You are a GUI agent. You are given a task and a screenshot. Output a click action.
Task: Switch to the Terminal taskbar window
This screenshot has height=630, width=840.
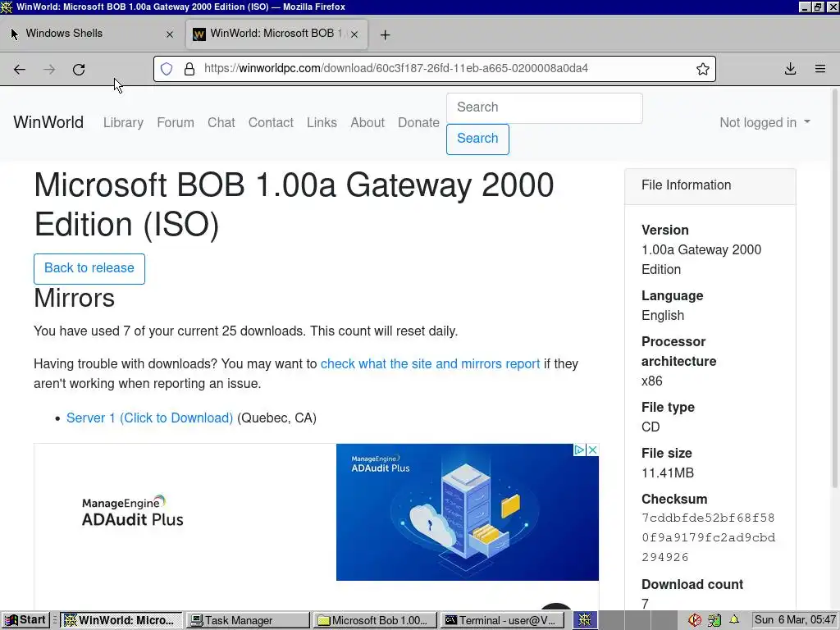click(x=502, y=620)
